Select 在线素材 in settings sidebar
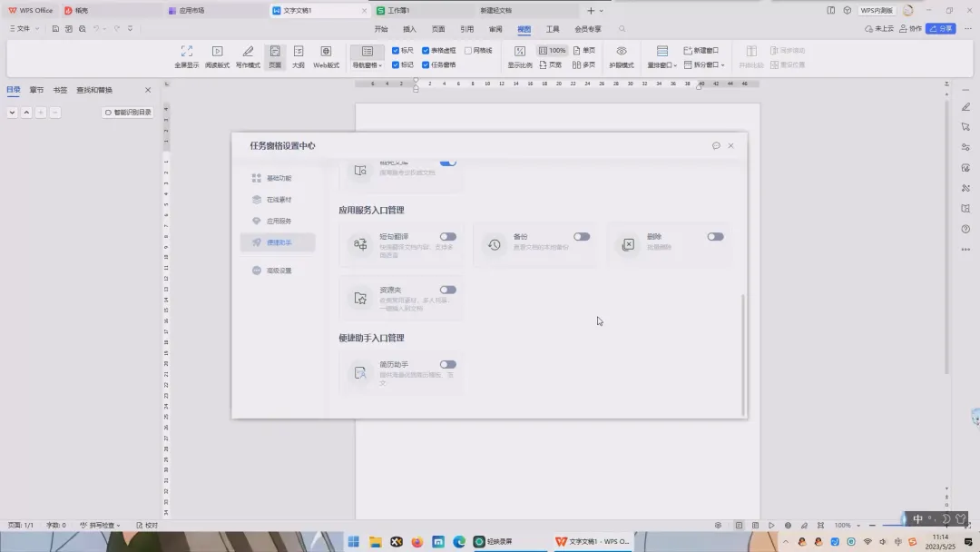 278,200
